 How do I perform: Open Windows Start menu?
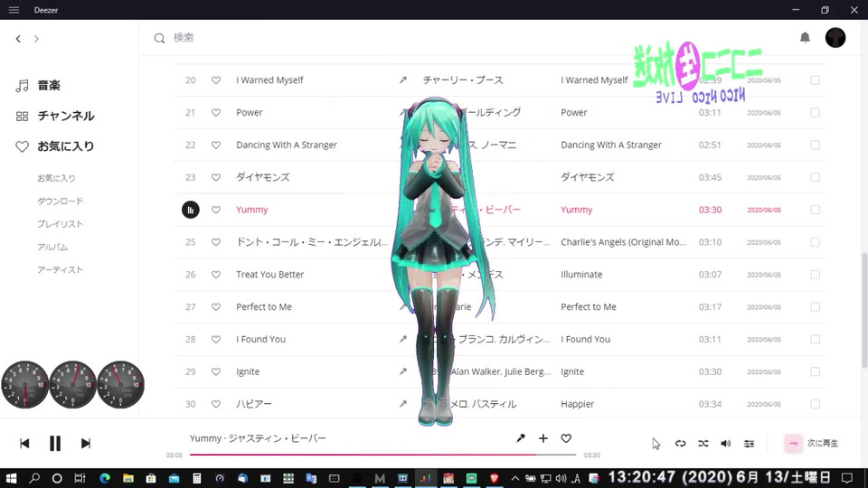[x=11, y=478]
